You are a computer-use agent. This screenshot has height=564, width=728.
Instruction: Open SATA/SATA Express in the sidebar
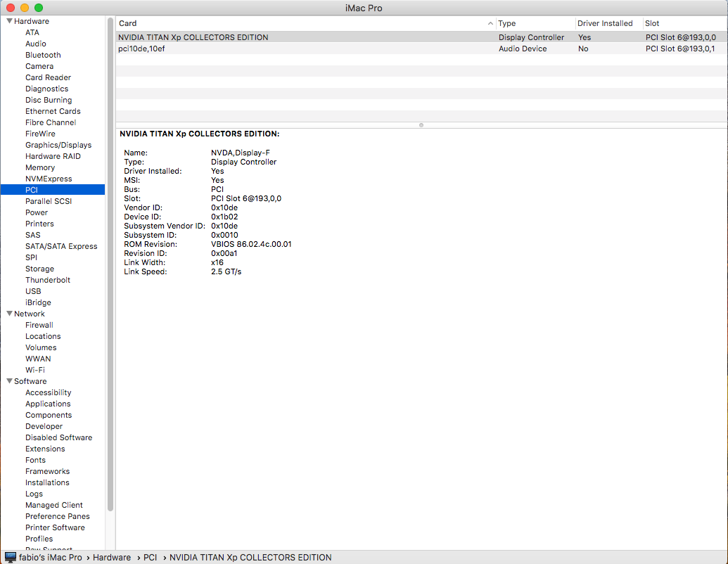pos(61,246)
